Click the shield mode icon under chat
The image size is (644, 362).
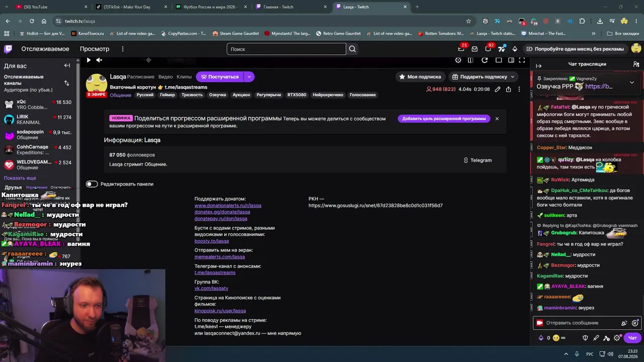[x=585, y=338]
